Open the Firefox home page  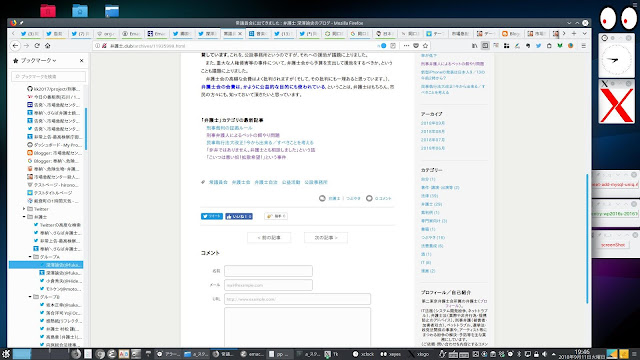[48, 46]
